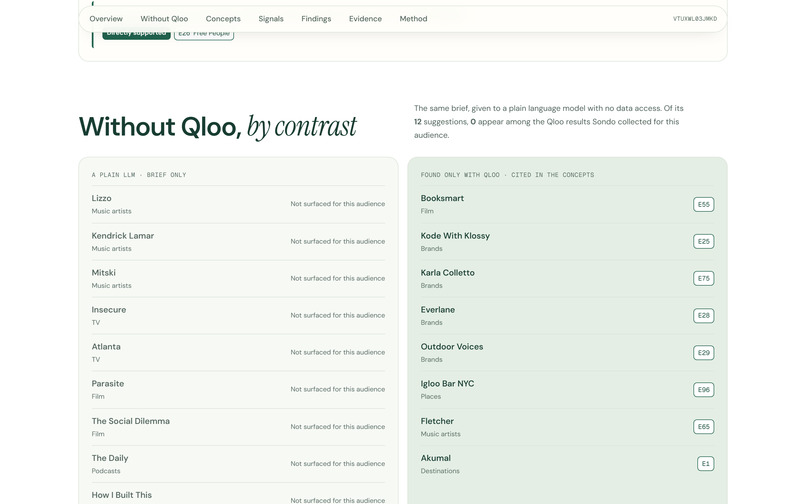Click 'Not surfaced' status beside The Daily
806x504 pixels.
coord(338,464)
